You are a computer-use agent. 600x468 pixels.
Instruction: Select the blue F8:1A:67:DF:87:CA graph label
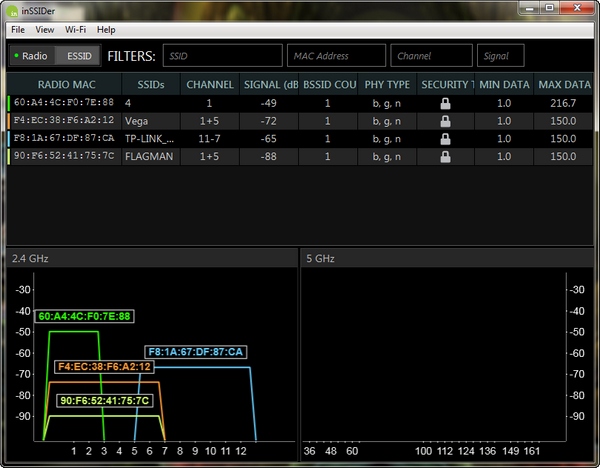click(x=196, y=352)
